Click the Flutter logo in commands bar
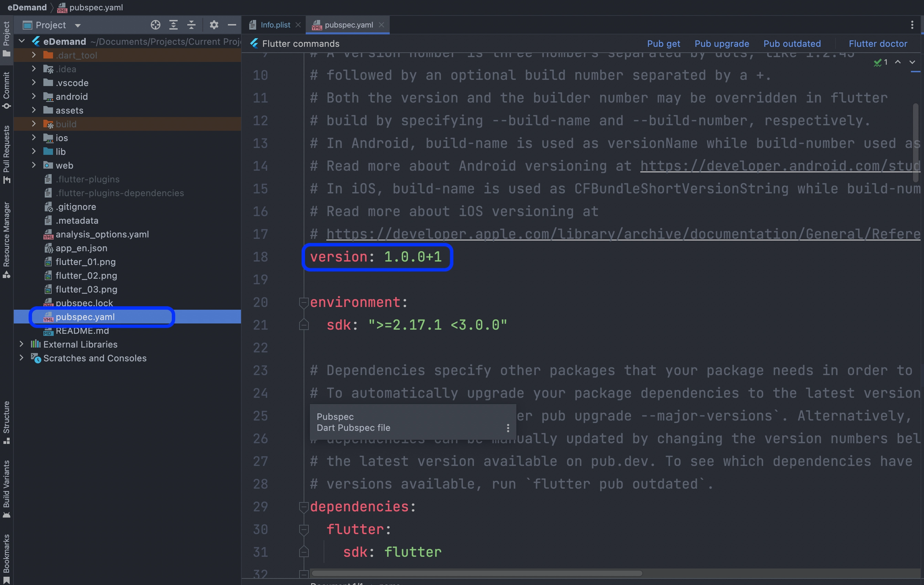Image resolution: width=924 pixels, height=585 pixels. [x=254, y=43]
